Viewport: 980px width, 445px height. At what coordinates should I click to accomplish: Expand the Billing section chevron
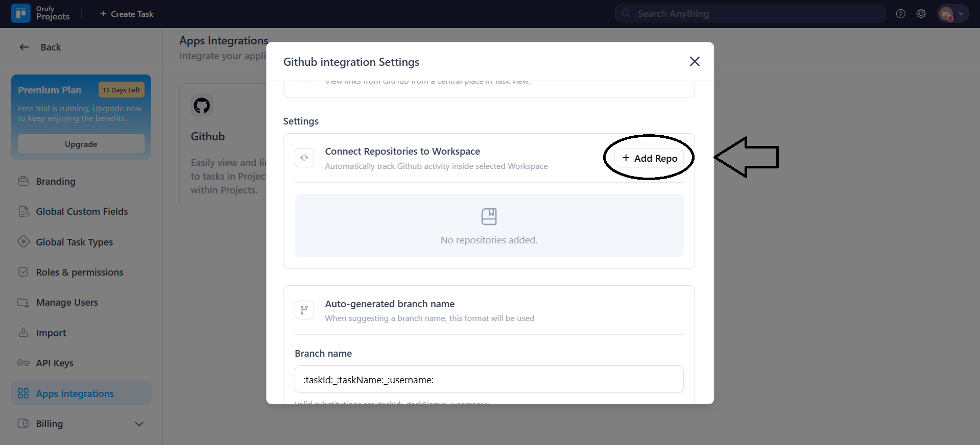coord(139,424)
